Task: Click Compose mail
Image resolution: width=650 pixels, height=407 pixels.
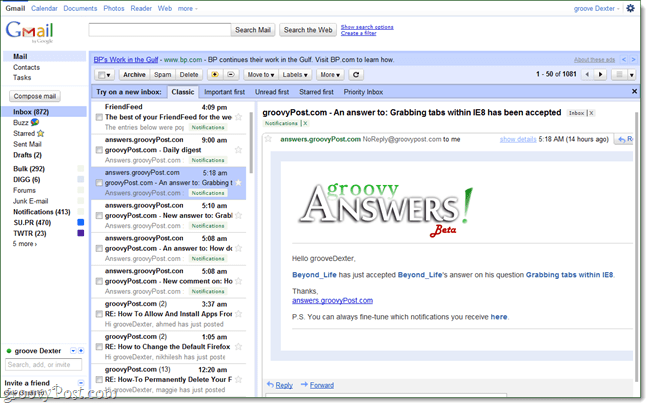Action: click(35, 96)
